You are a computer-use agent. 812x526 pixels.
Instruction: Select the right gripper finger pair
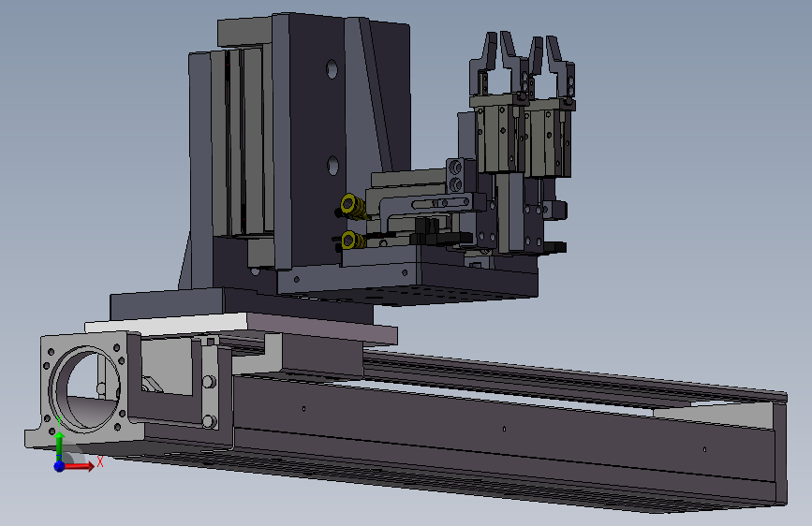tap(554, 66)
